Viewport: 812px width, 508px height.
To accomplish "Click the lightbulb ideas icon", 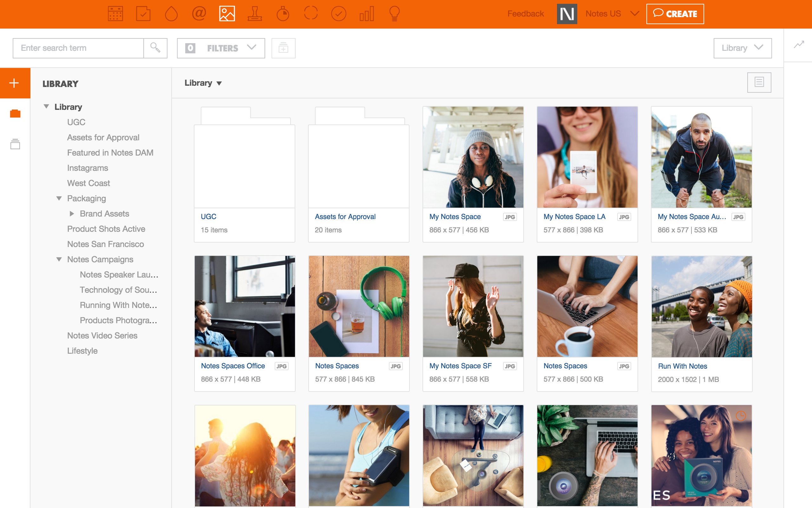I will click(x=395, y=14).
